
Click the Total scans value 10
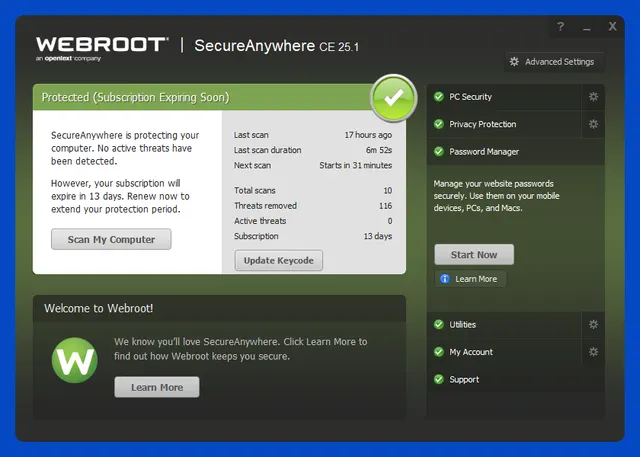[387, 191]
